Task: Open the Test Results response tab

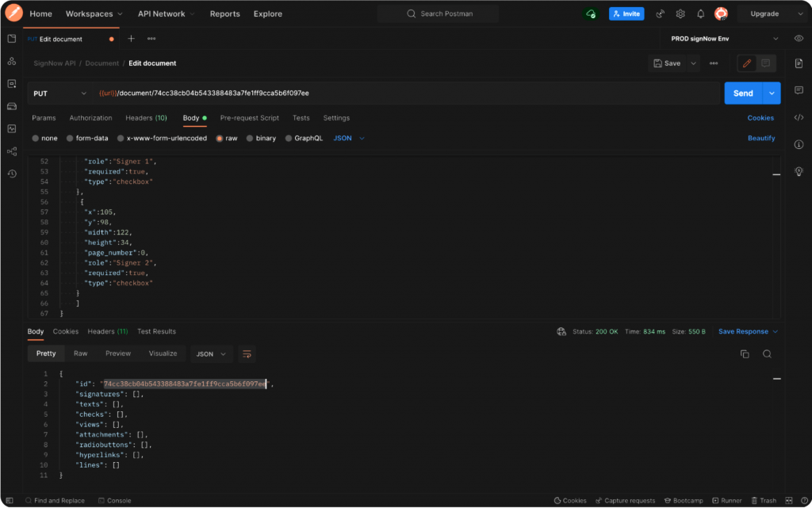Action: click(156, 331)
